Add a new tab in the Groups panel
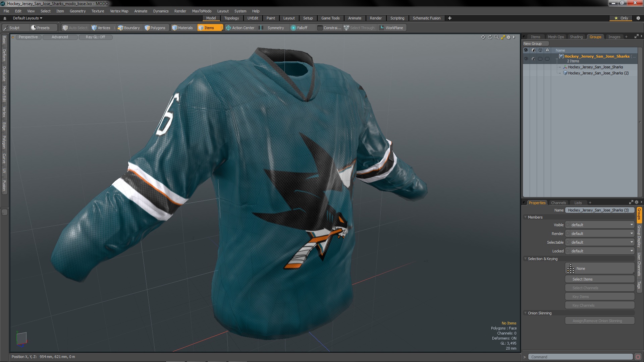 pos(626,37)
